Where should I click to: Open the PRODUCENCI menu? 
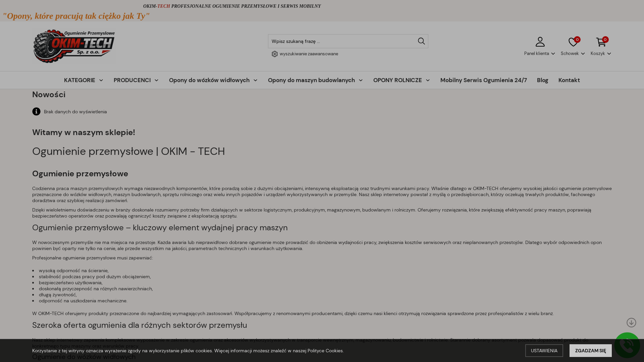[x=136, y=80]
